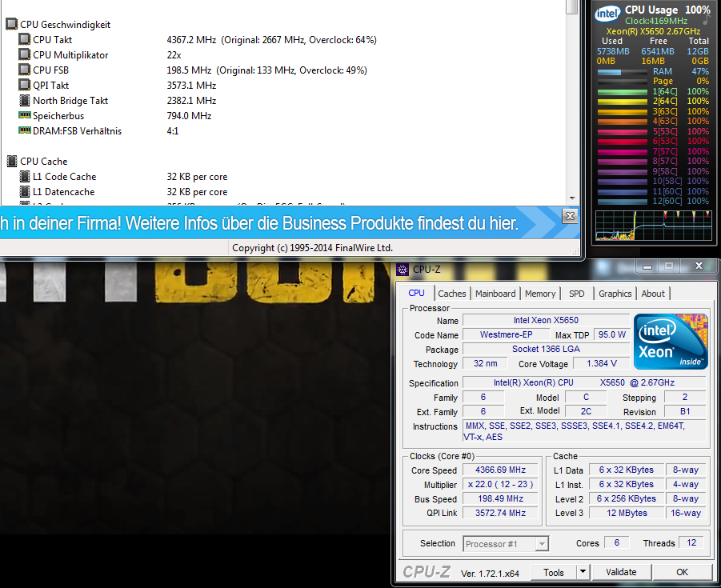This screenshot has width=721, height=588.
Task: Select the CPU tab in CPU-Z
Action: click(x=416, y=293)
